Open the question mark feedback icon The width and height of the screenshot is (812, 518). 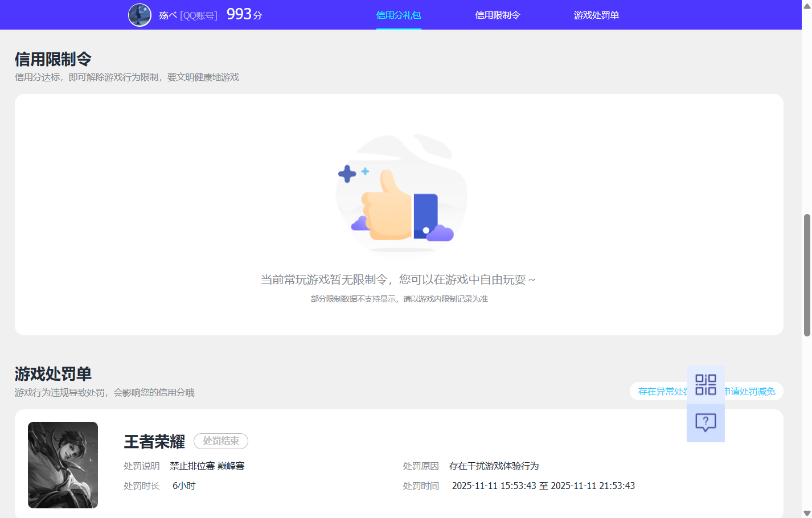[706, 421]
